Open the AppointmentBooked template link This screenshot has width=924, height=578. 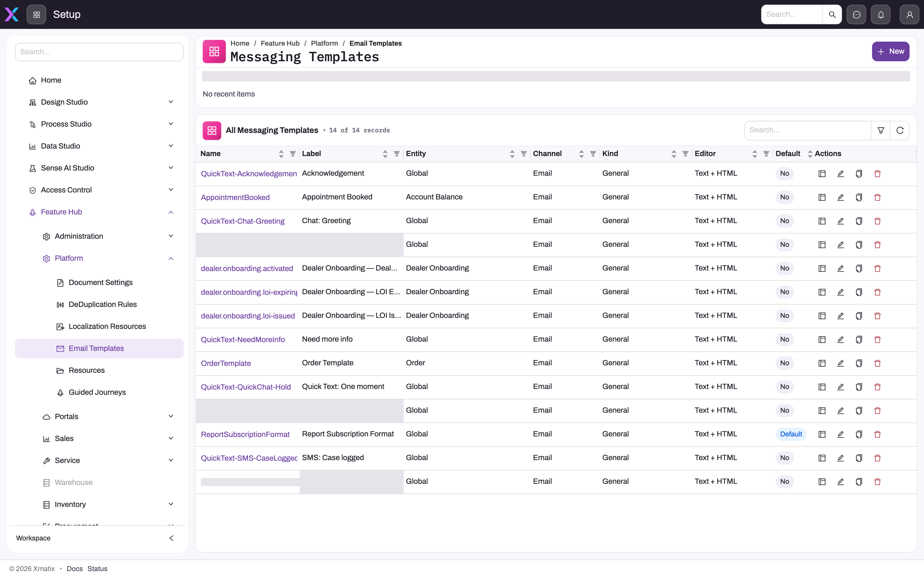[235, 197]
